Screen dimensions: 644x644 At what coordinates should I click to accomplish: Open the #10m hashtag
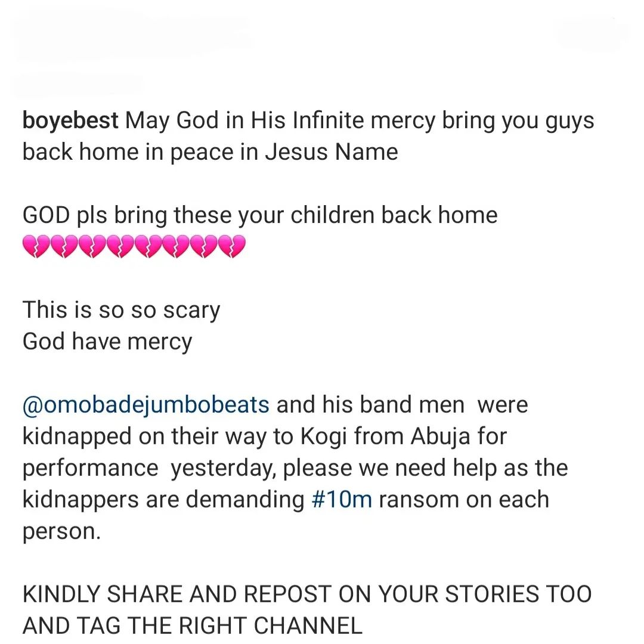click(342, 499)
